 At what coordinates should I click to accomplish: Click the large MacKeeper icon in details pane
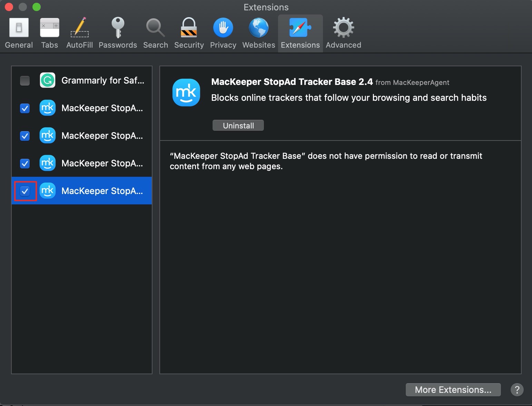coord(186,93)
